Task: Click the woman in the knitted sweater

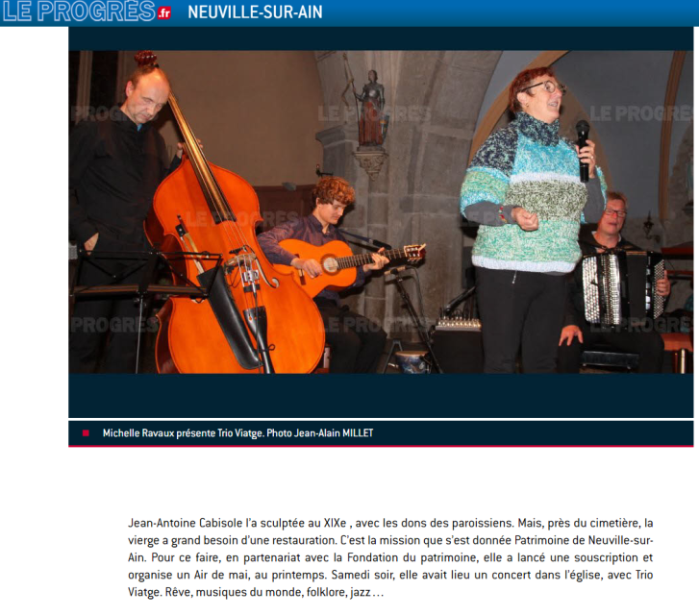Action: coord(531,218)
